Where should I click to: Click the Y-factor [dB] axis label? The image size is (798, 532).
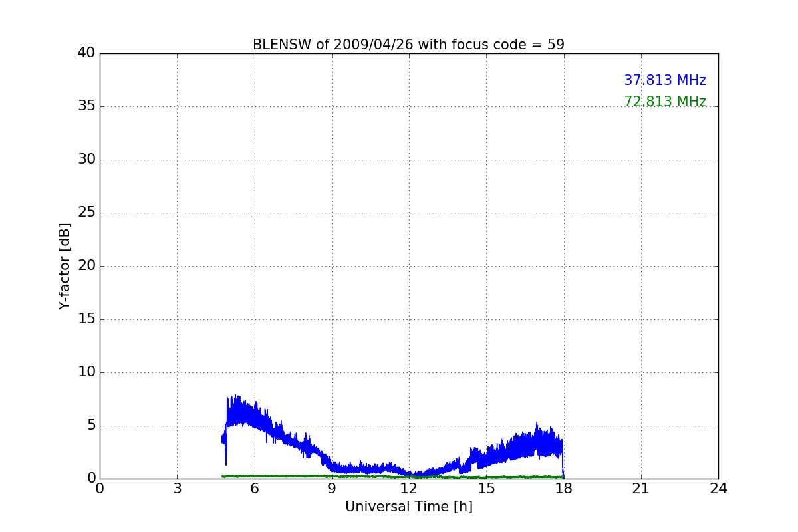65,266
